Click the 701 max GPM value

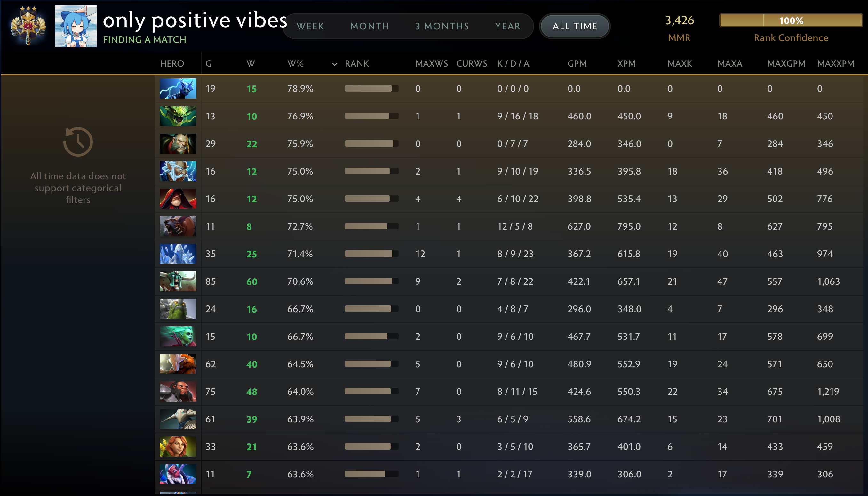coord(775,419)
